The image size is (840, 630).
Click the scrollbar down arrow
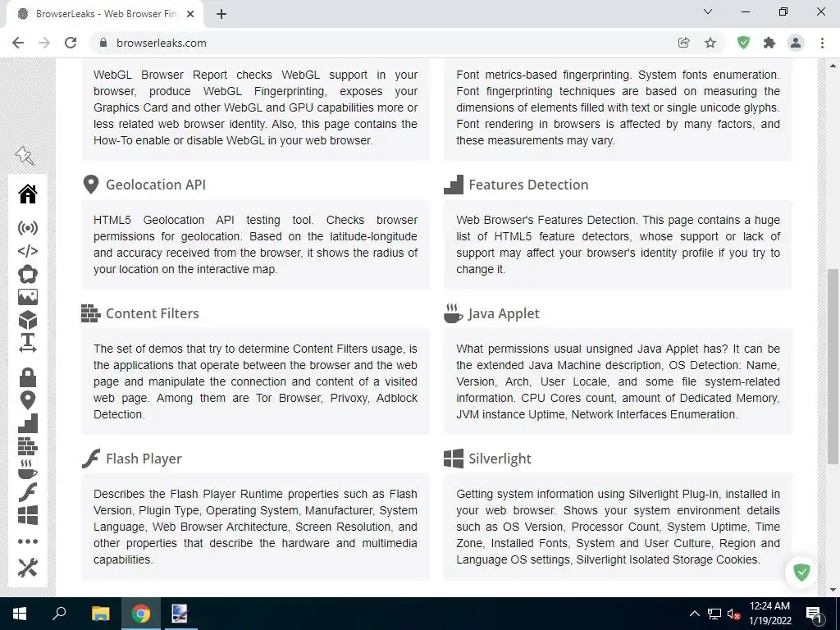pos(833,591)
